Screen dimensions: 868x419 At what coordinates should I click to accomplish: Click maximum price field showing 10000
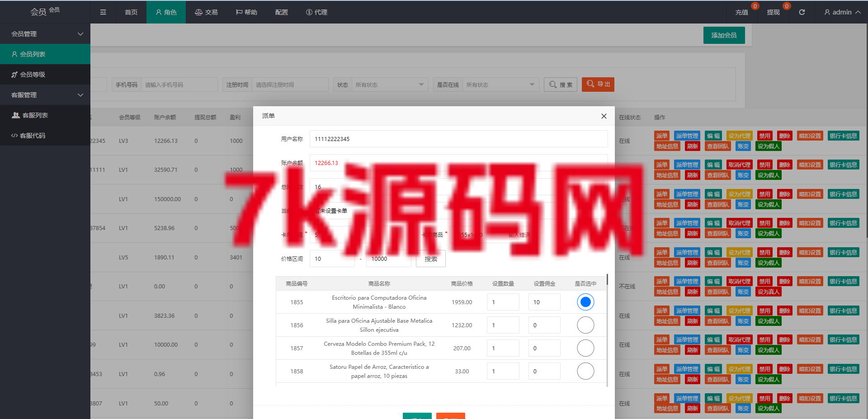click(x=388, y=259)
